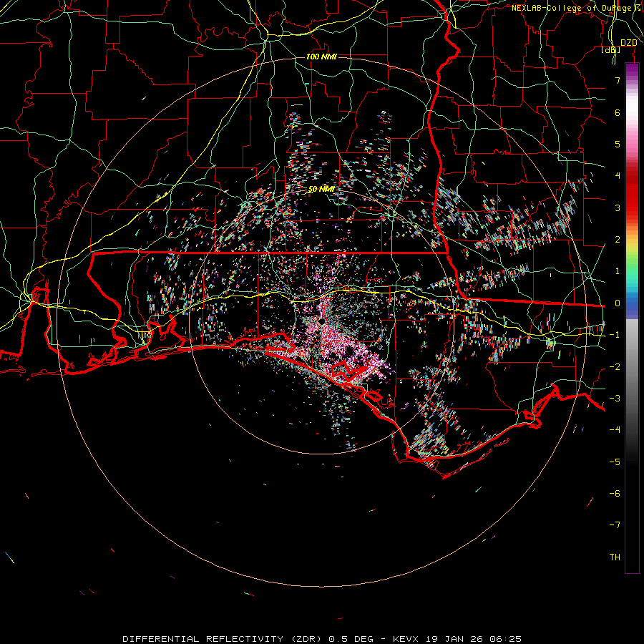This screenshot has width=644, height=644.
Task: Select the scale value 5 label
Action: [618, 144]
